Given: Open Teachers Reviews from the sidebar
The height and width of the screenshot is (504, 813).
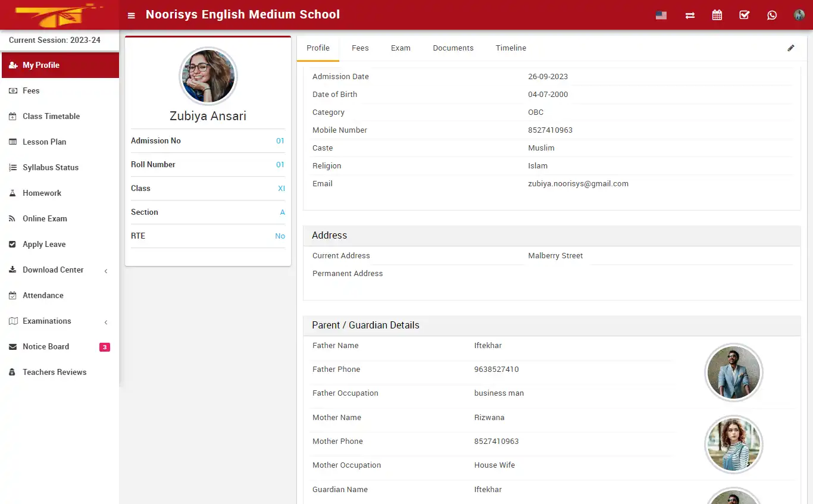Looking at the screenshot, I should pyautogui.click(x=53, y=372).
